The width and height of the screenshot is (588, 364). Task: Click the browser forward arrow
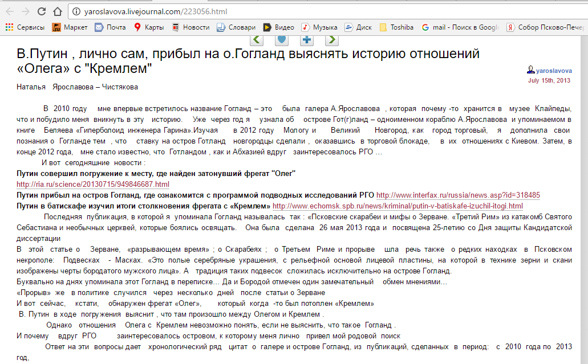coord(26,11)
